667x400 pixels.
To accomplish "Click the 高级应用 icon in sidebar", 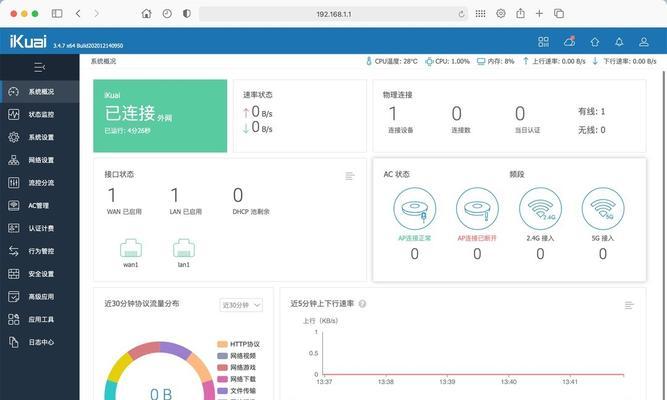I will coord(14,297).
